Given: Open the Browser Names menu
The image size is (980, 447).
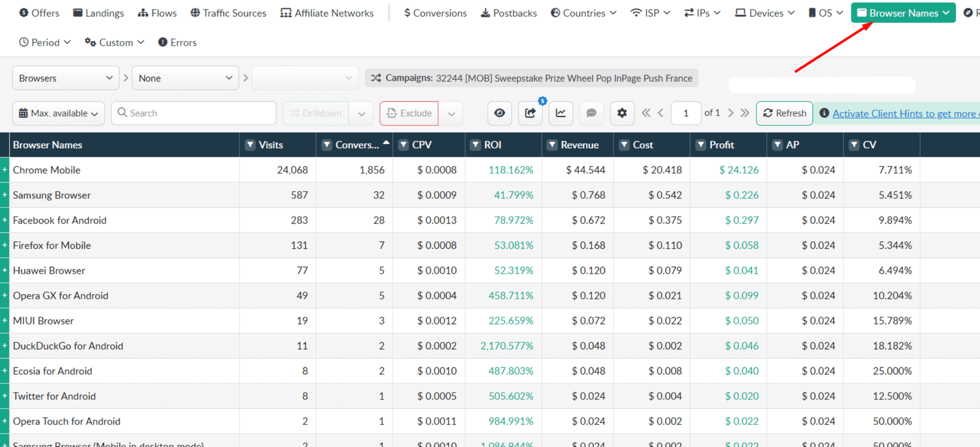Looking at the screenshot, I should tap(903, 13).
